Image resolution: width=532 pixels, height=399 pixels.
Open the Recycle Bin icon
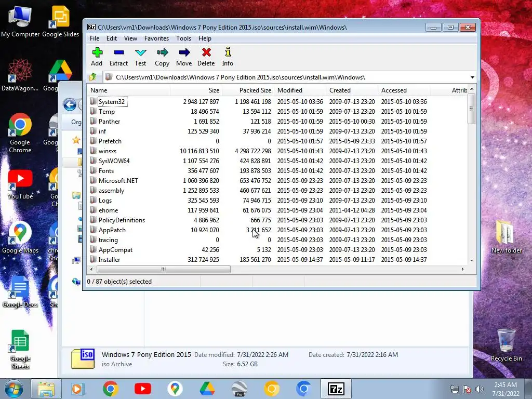[x=506, y=345]
